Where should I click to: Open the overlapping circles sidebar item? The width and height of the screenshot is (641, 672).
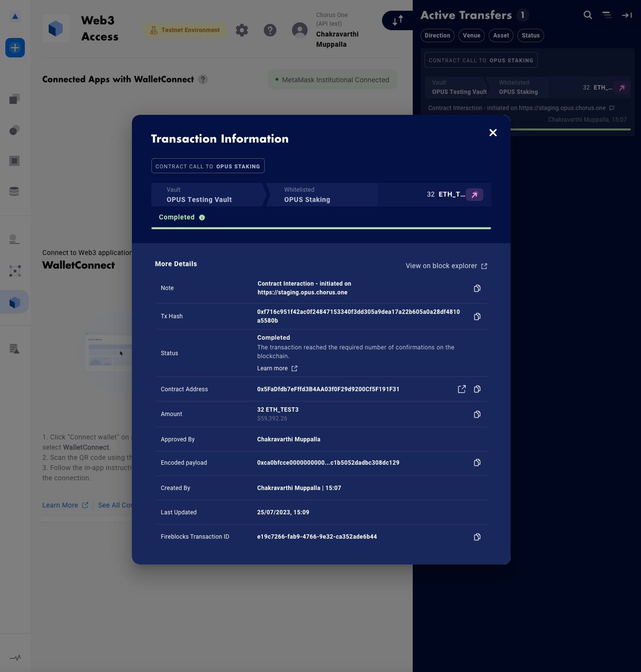click(15, 130)
